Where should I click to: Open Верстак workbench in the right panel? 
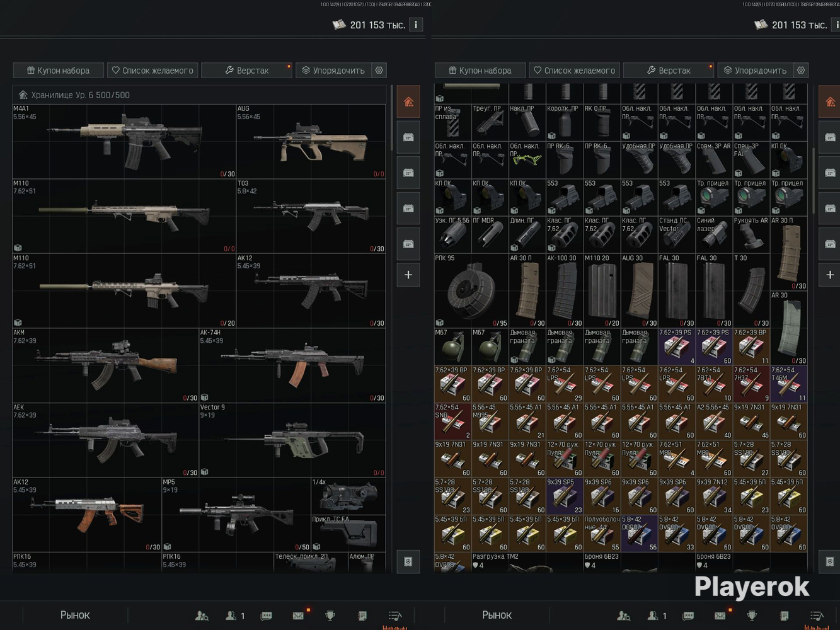tap(668, 71)
